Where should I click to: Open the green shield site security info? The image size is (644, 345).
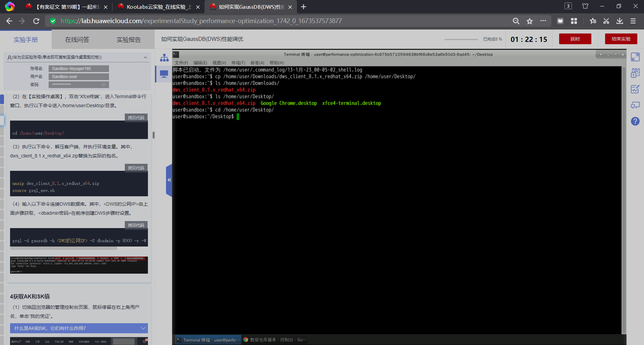coord(53,21)
